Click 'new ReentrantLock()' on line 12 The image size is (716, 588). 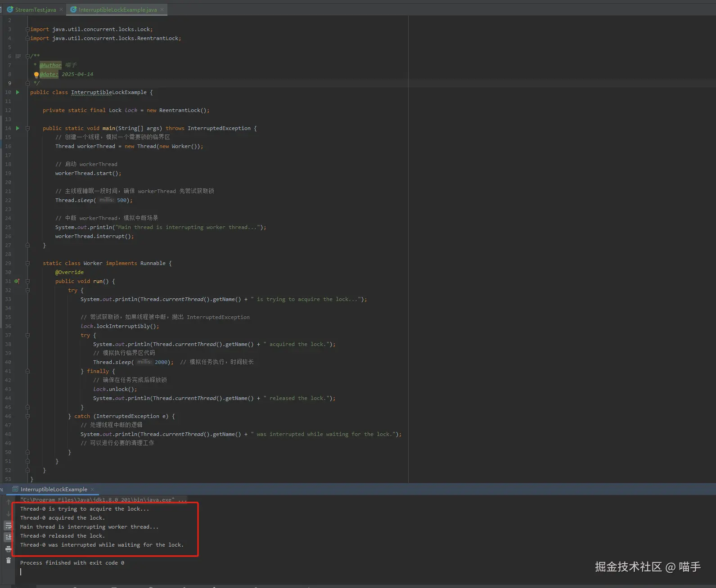pyautogui.click(x=178, y=110)
